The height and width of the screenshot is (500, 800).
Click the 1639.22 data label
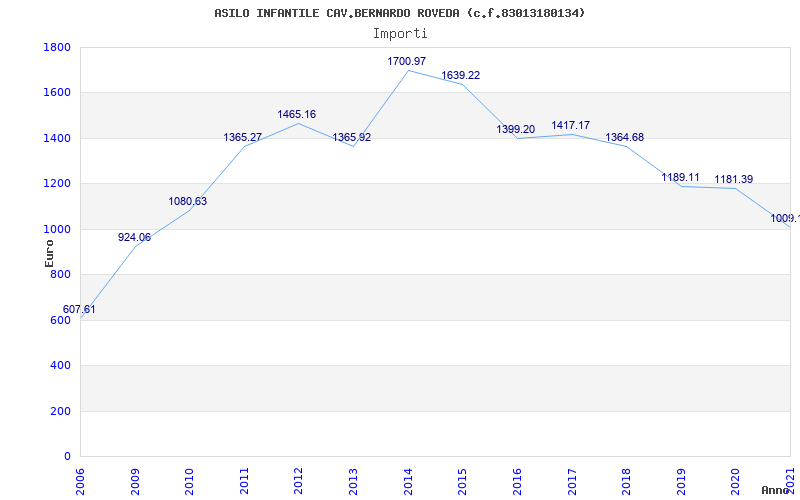pos(461,76)
